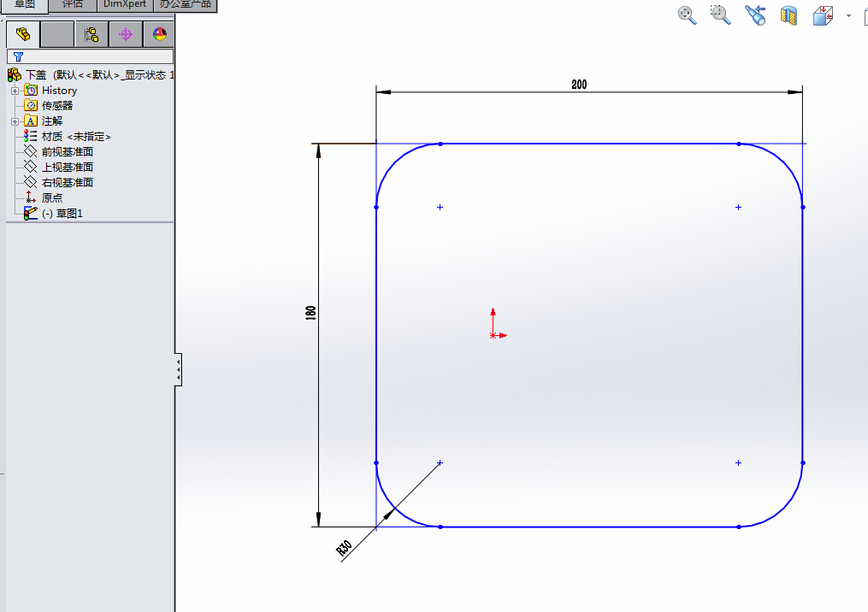
Task: Click the Section View icon
Action: (x=788, y=15)
